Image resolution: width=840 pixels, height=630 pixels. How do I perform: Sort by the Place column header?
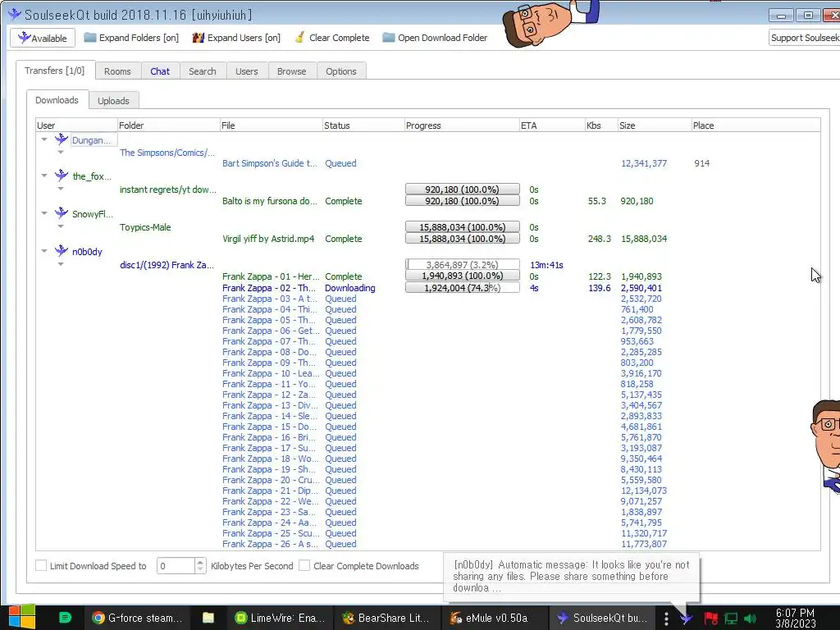point(756,126)
